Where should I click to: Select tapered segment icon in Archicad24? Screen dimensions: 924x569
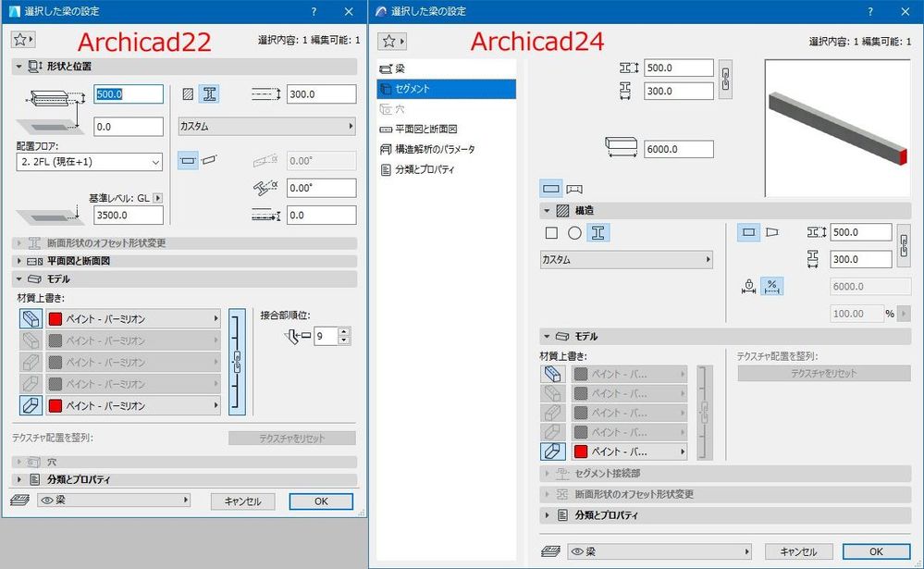(772, 232)
